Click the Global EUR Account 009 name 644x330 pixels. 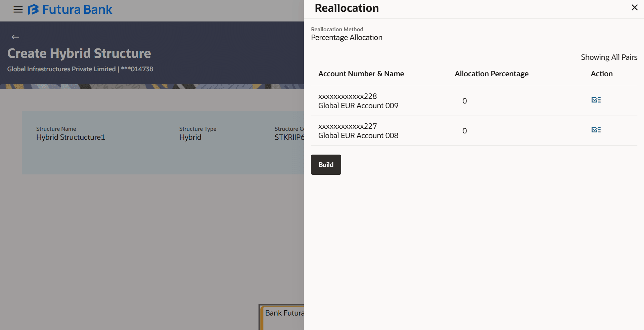(x=358, y=106)
